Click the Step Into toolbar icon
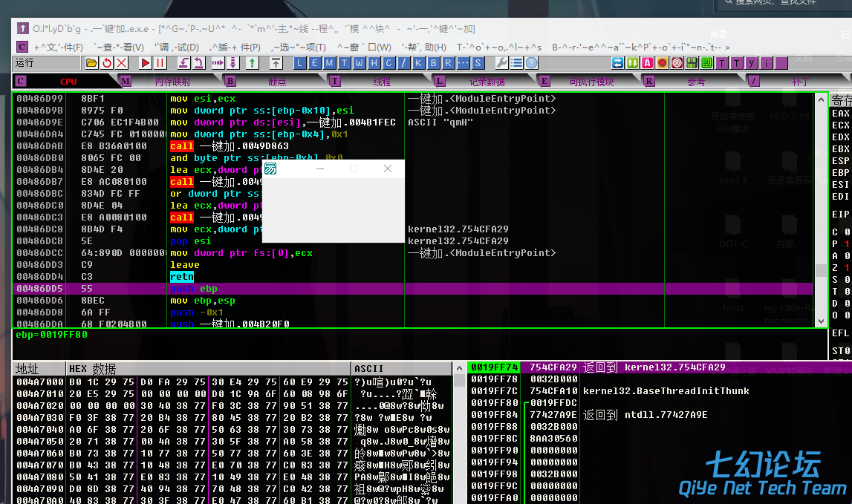Screen dimensions: 852x504 click(x=184, y=63)
